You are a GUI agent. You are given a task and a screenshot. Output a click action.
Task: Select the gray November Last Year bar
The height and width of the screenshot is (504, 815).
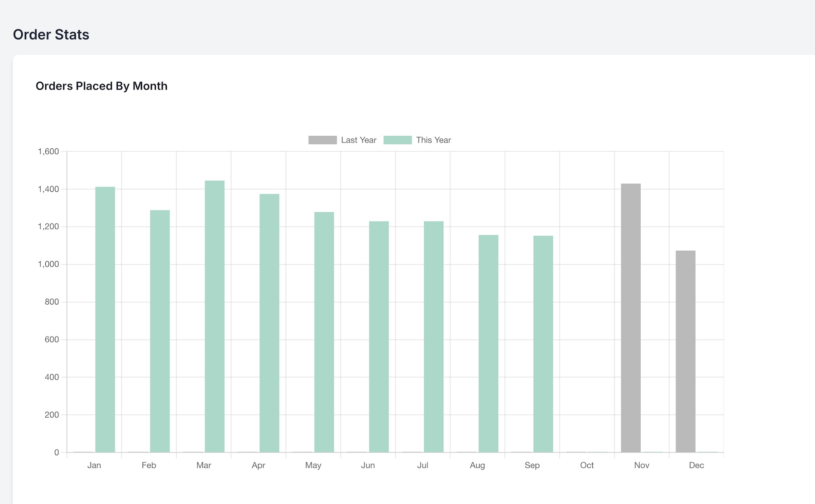pyautogui.click(x=631, y=318)
